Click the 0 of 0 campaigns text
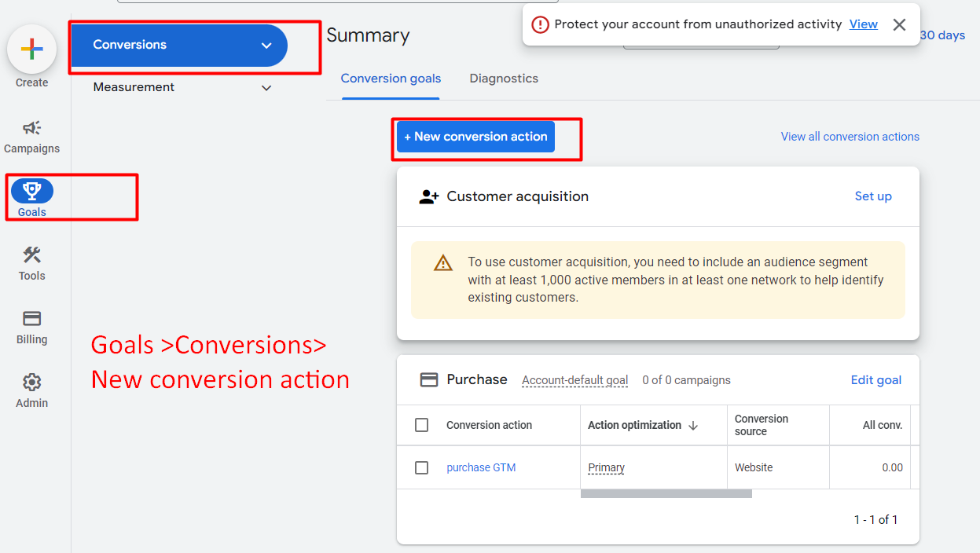 tap(686, 380)
